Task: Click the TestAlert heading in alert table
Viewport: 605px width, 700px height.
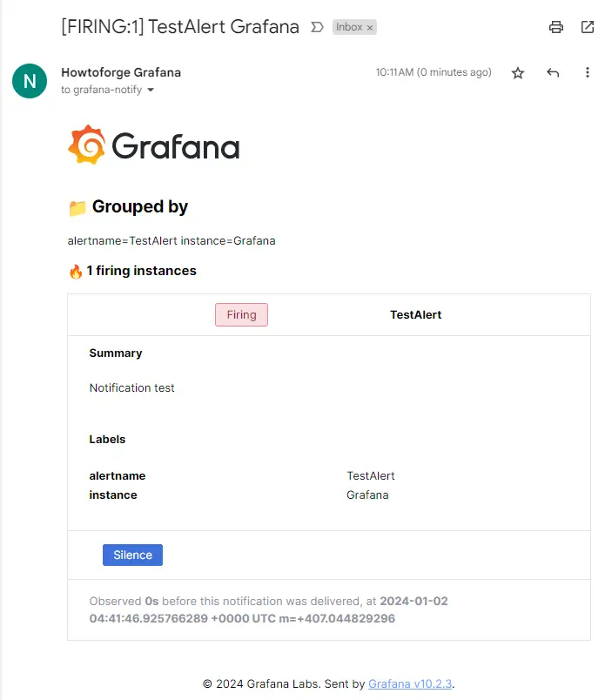Action: (416, 313)
